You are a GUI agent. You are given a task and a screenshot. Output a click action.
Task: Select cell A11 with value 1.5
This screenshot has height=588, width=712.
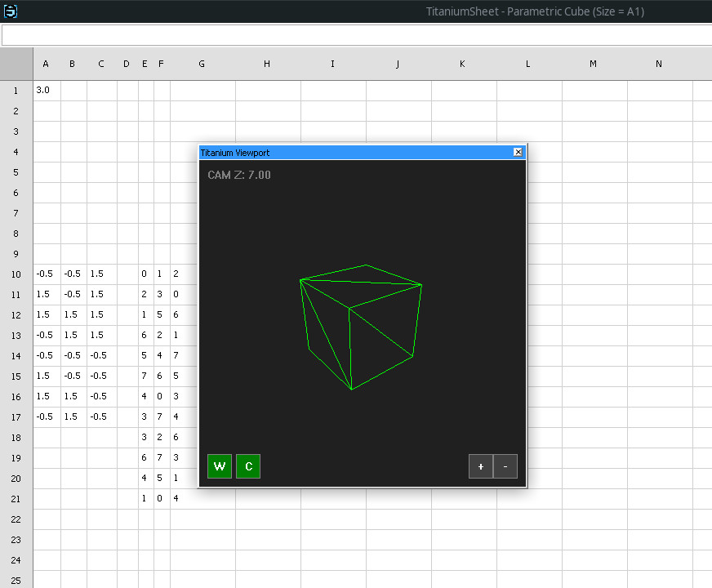click(x=47, y=295)
